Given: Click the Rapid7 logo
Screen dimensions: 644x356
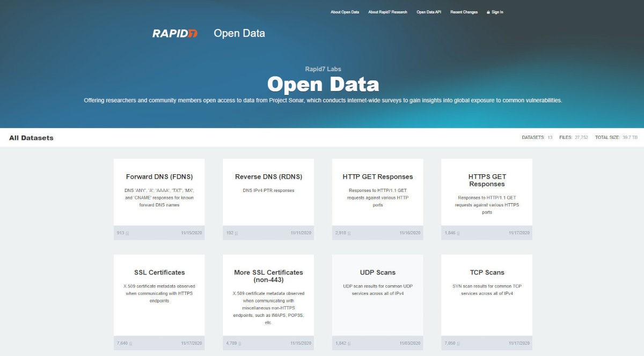Looking at the screenshot, I should (175, 33).
